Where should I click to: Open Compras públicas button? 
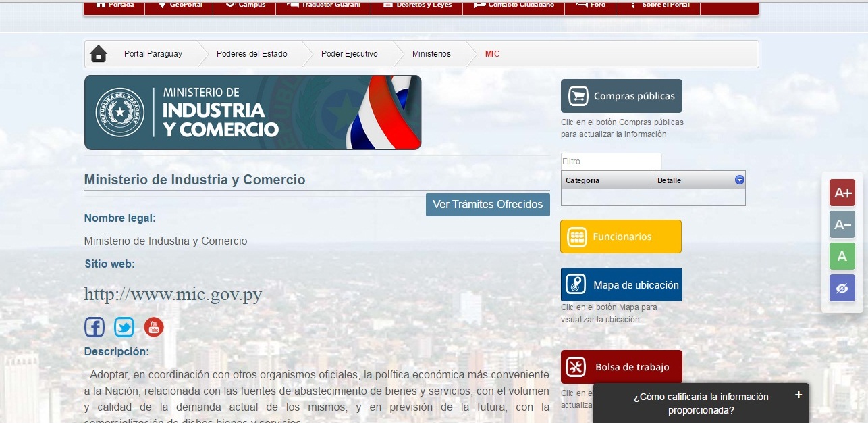click(x=621, y=96)
